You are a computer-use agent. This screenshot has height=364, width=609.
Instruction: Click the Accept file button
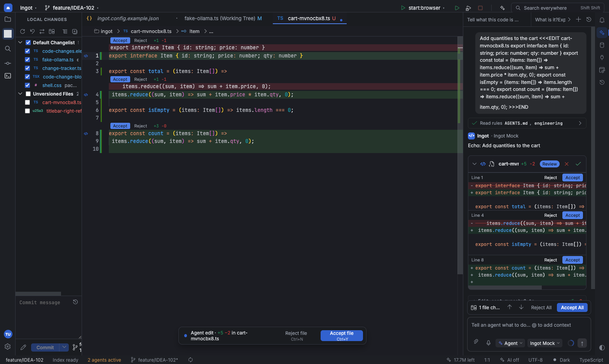(x=342, y=336)
